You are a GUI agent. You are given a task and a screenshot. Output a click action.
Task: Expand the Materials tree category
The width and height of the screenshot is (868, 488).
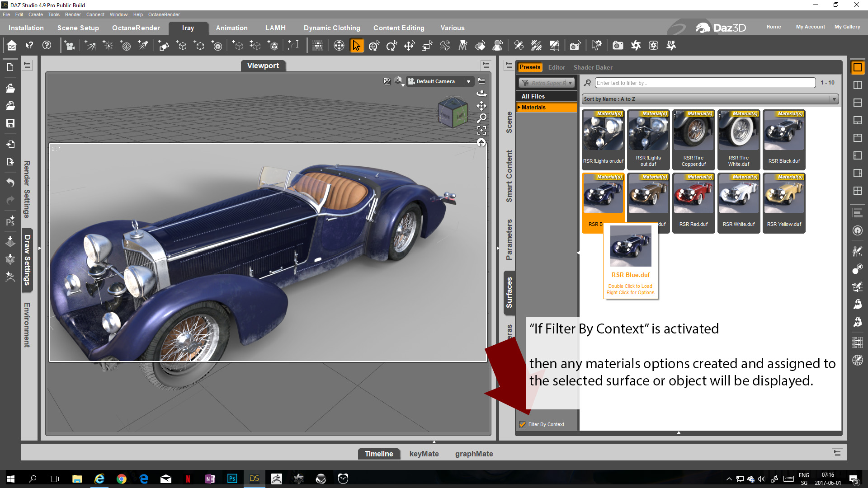tap(519, 108)
